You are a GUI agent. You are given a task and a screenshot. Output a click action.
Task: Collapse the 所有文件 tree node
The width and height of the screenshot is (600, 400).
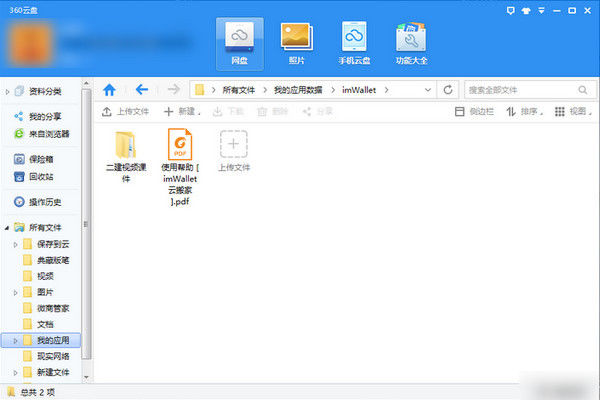point(8,227)
